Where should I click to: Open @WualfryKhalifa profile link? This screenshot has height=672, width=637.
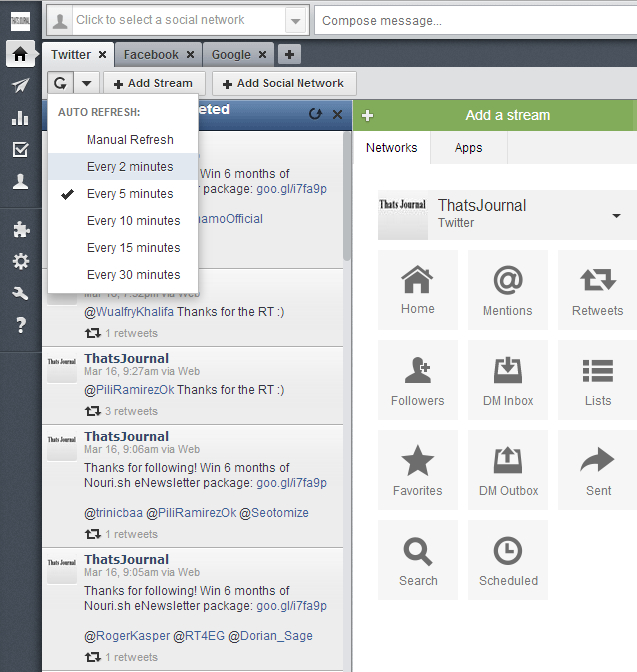[129, 312]
